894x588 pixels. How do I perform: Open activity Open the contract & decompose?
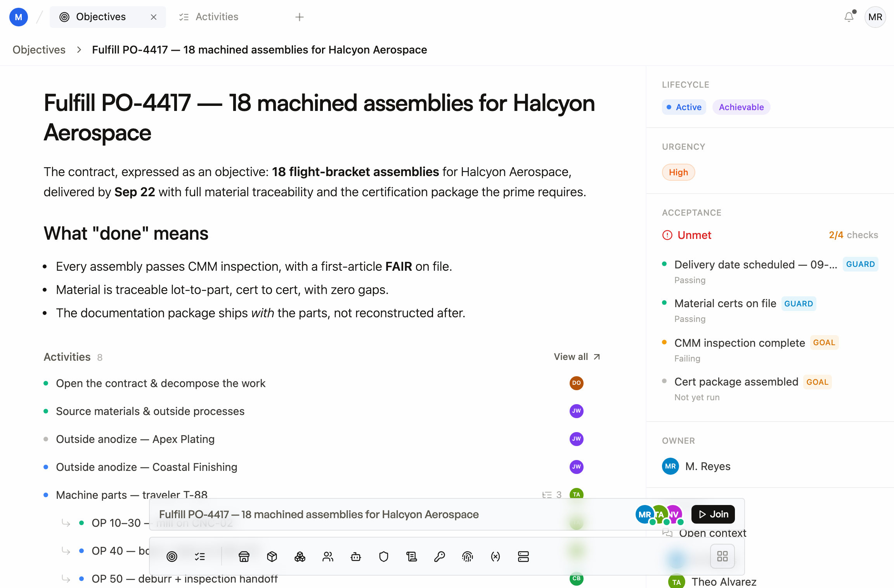click(161, 383)
